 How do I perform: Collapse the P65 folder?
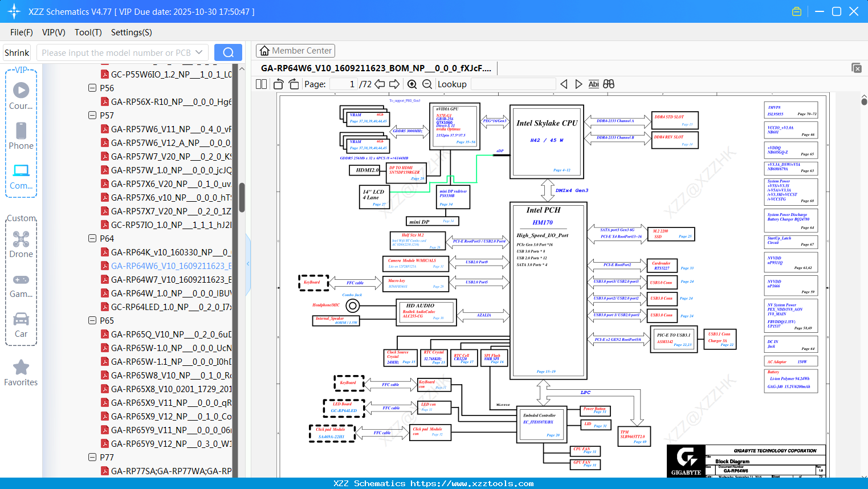[x=92, y=320]
